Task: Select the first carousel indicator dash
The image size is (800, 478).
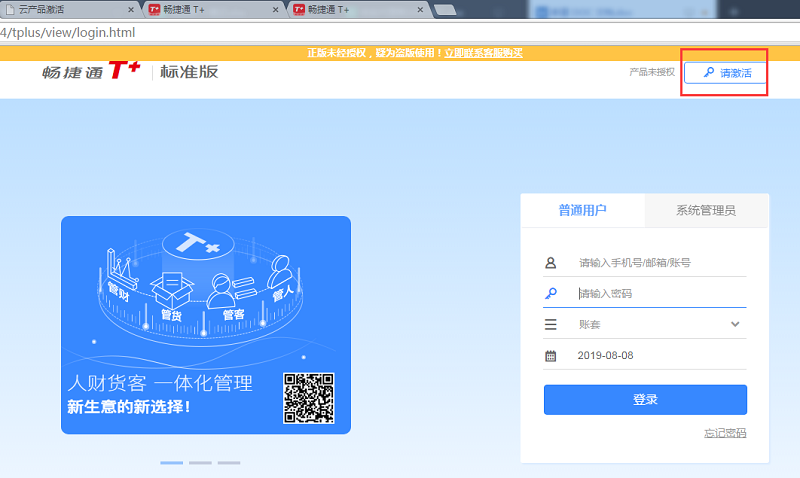Action: (171, 463)
